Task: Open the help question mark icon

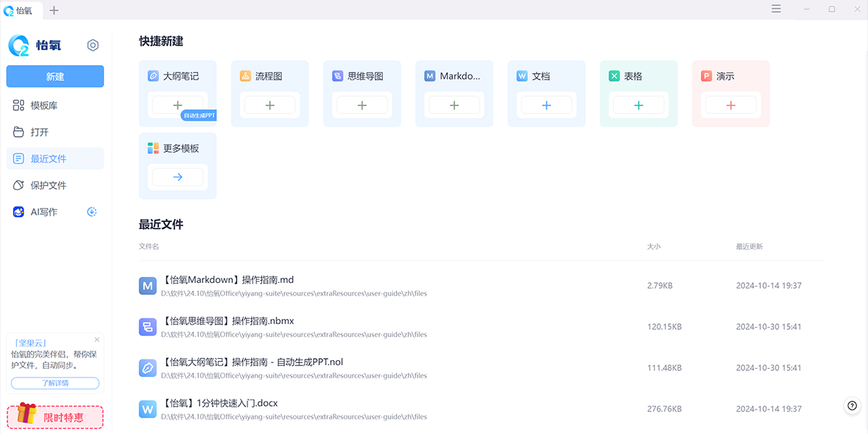Action: click(x=852, y=406)
